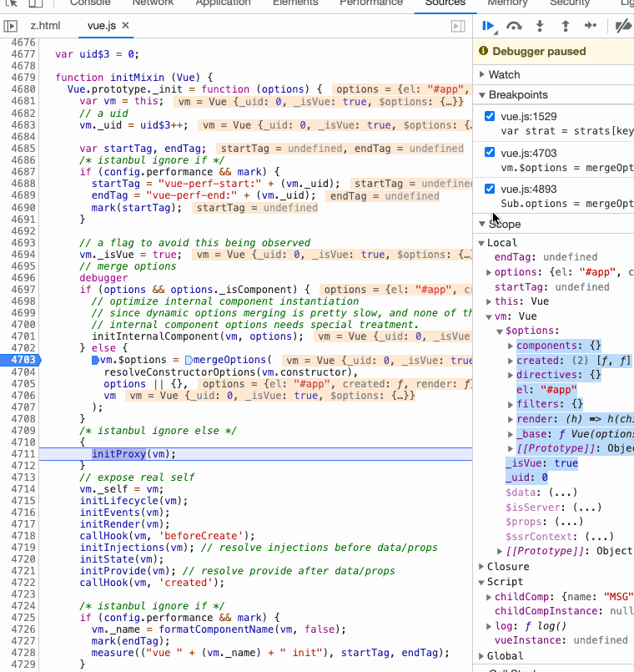The image size is (634, 672).
Task: Expand options variable in Local scope
Action: coord(489,272)
